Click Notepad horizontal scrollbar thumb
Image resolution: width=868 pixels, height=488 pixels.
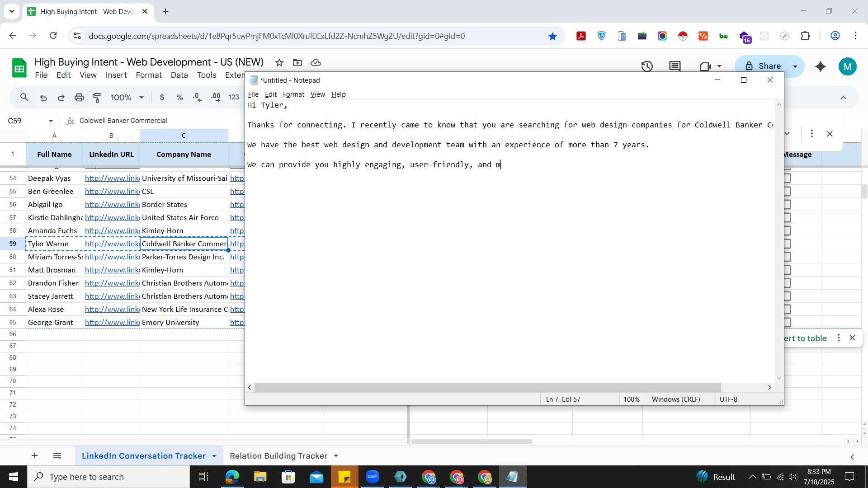coord(487,387)
